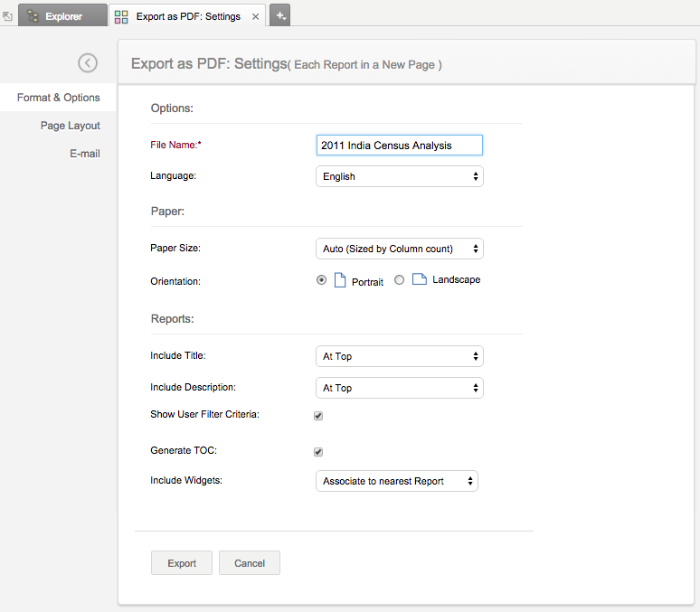The width and height of the screenshot is (700, 612).
Task: Open the Language dropdown
Action: (x=399, y=176)
